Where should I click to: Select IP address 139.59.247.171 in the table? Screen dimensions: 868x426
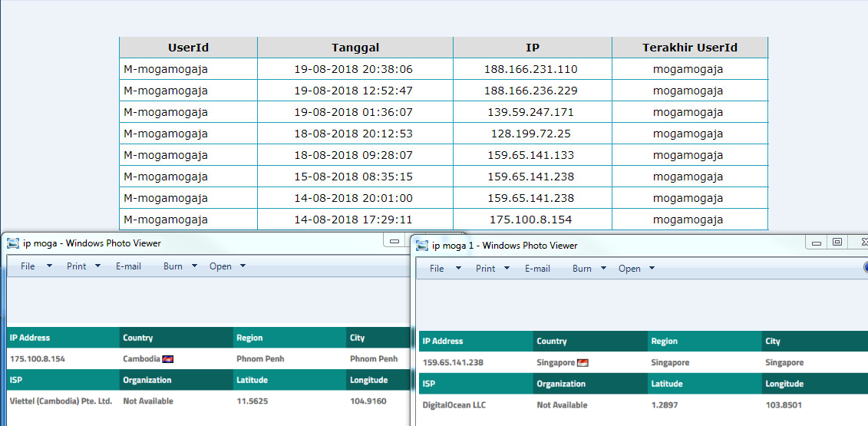click(530, 112)
